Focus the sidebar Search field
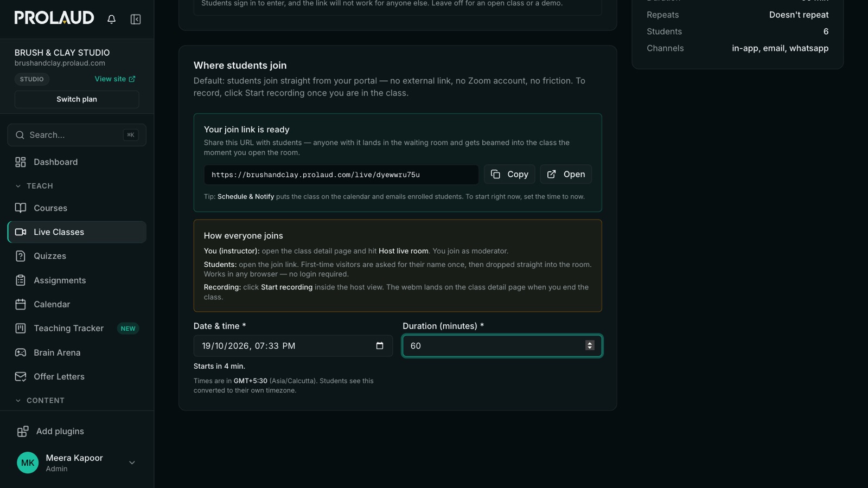868x488 pixels. tap(76, 135)
